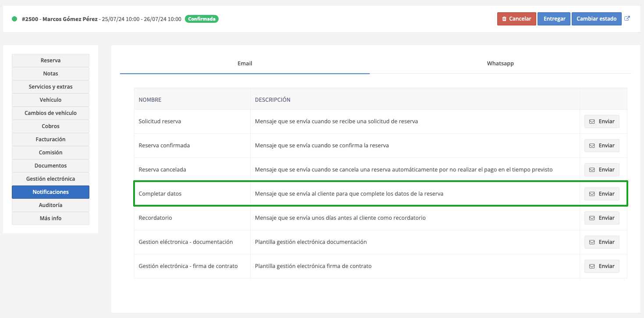Show the Cobros section
The height and width of the screenshot is (318, 644).
tap(50, 126)
